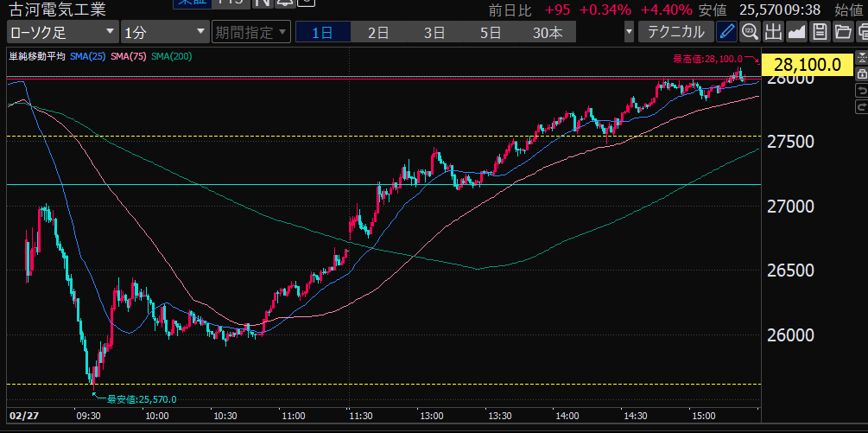Click the undo arrow beside price axis
The height and width of the screenshot is (433, 868).
point(860,91)
